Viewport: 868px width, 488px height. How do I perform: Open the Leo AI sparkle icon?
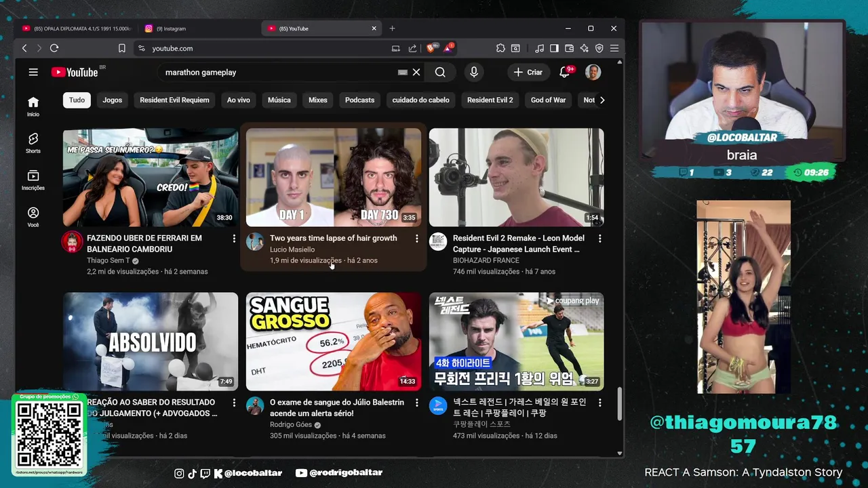[x=584, y=48]
